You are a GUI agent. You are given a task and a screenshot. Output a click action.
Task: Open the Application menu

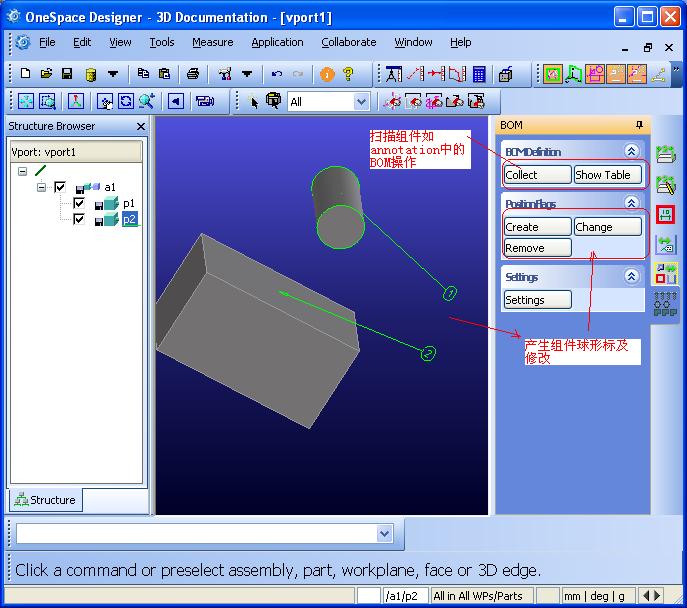coord(277,42)
